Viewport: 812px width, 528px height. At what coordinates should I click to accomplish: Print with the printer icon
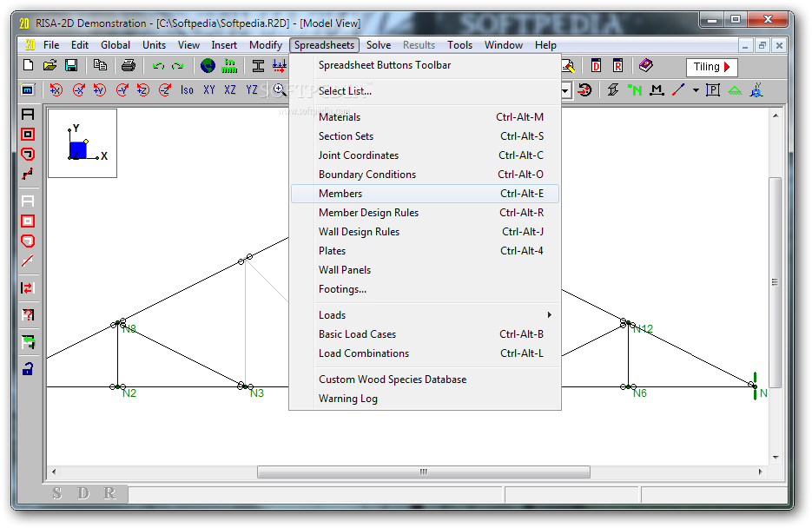point(129,65)
